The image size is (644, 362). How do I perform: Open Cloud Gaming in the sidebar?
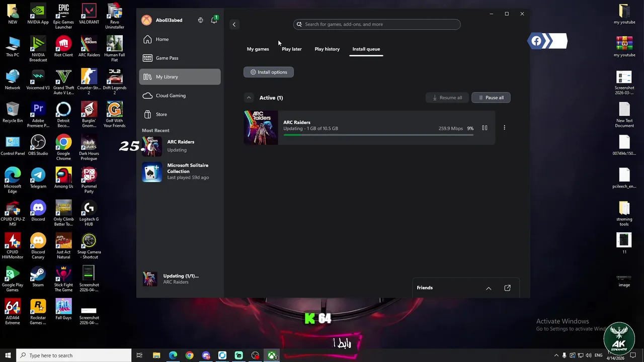[180, 96]
